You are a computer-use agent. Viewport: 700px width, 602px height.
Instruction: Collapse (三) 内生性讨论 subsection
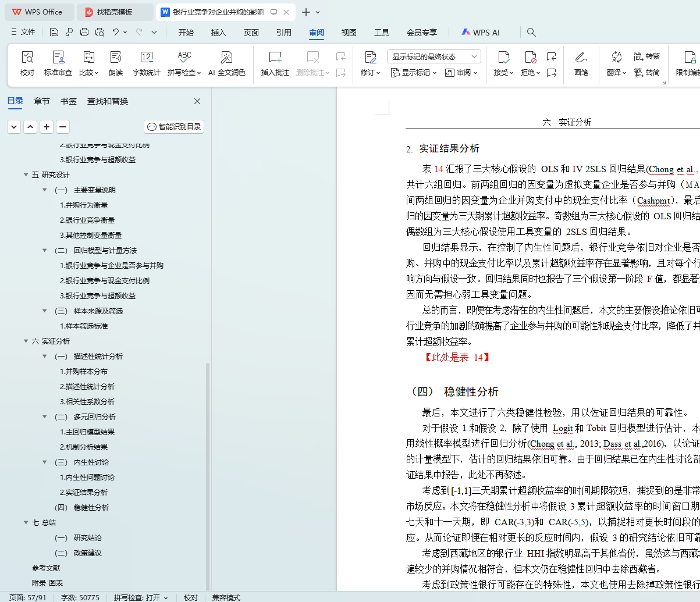coord(45,462)
